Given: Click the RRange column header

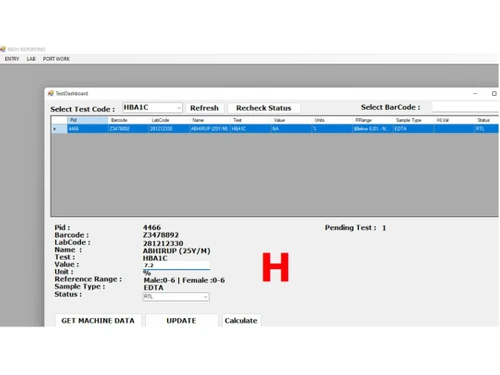Looking at the screenshot, I should [373, 120].
